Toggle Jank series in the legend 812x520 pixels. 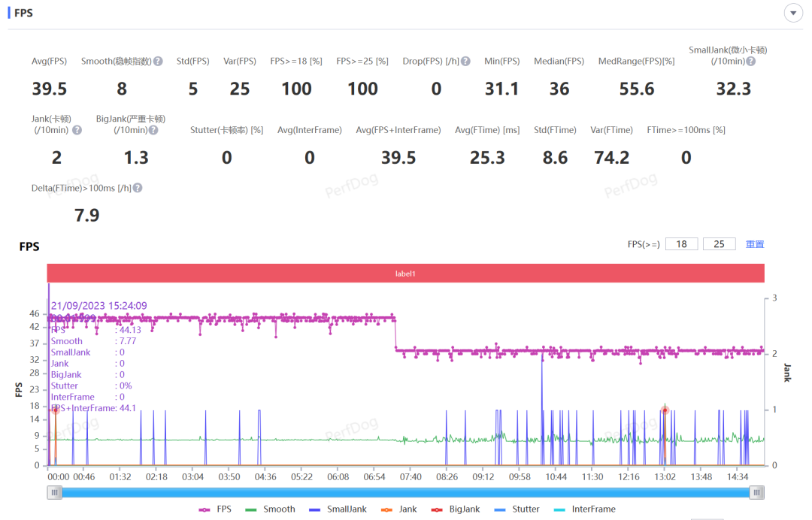[400, 509]
